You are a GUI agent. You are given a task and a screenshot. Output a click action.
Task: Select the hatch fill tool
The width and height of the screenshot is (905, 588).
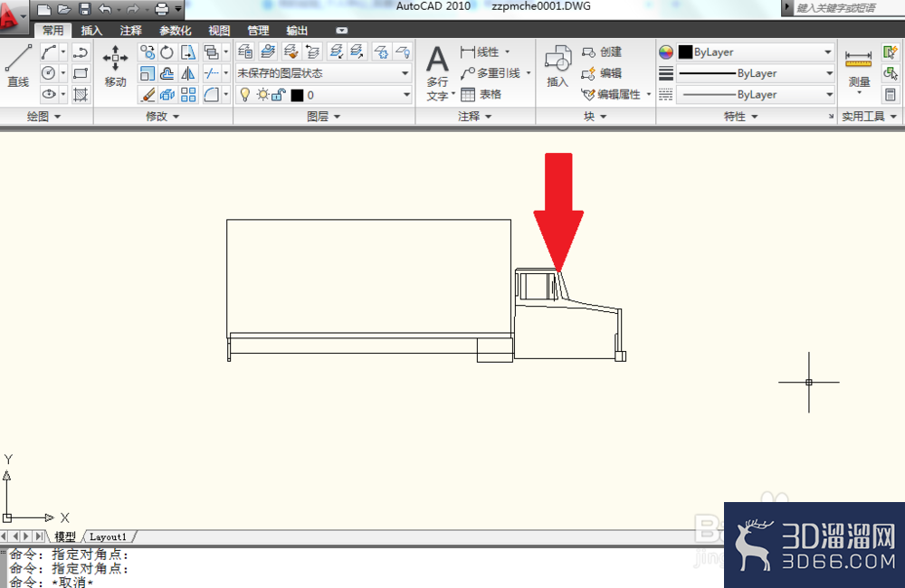tap(81, 95)
